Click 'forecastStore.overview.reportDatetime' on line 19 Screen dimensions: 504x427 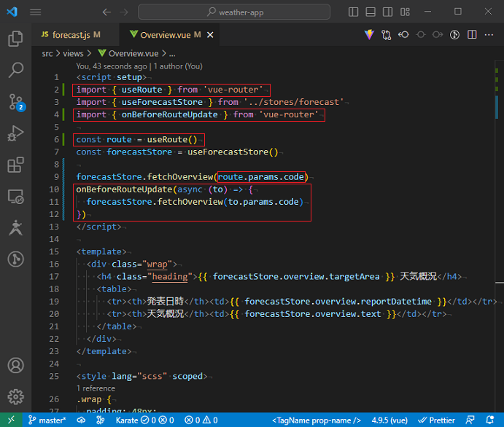click(338, 302)
